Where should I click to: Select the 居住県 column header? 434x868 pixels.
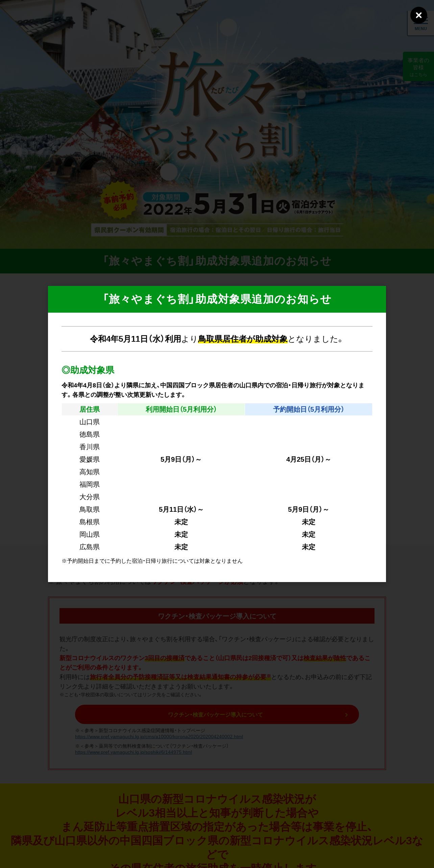[x=90, y=409]
